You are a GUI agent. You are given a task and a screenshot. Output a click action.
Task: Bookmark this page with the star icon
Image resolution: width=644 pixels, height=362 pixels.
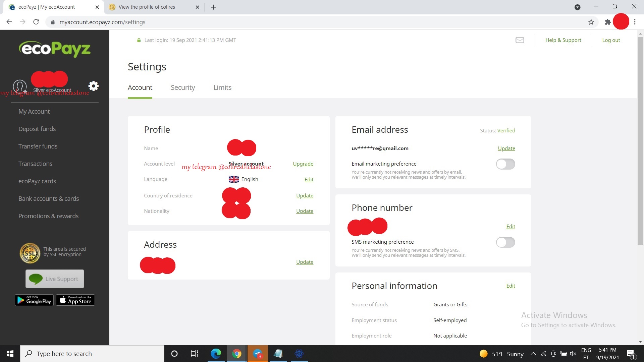tap(591, 22)
